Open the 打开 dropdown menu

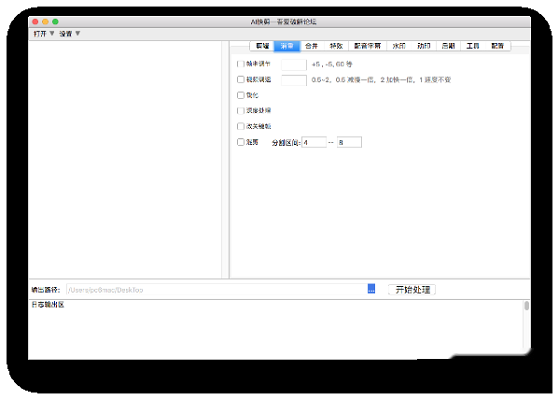[x=43, y=34]
